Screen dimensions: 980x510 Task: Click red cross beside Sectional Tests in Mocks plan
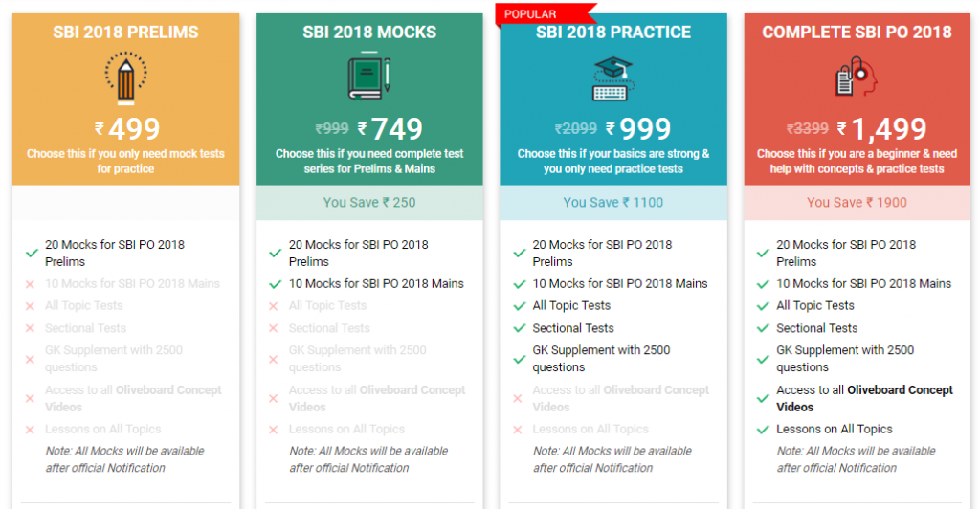273,328
